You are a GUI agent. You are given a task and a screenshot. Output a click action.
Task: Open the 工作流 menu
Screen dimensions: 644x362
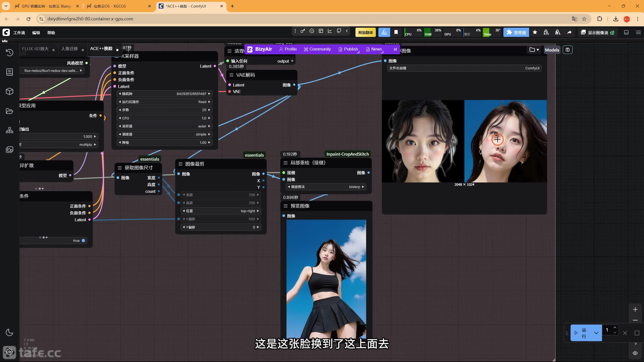click(x=19, y=33)
